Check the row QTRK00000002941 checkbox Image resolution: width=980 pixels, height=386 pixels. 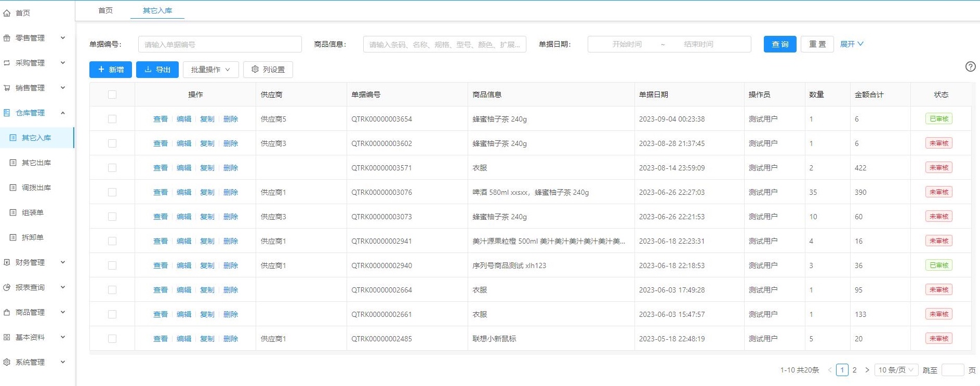point(112,241)
